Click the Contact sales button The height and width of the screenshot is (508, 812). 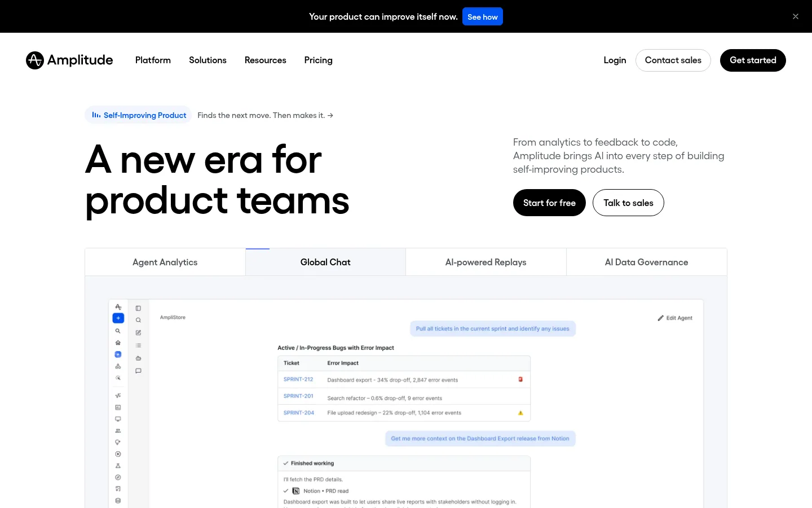pos(673,60)
